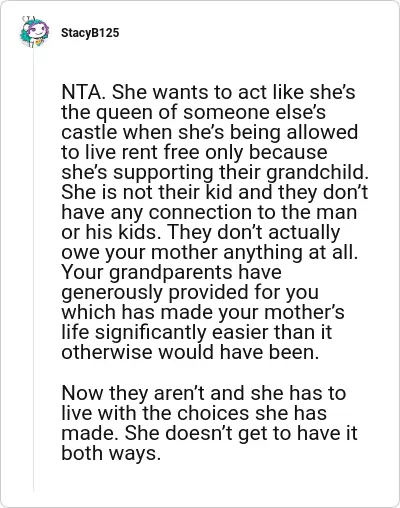400x508 pixels.
Task: Click the phrase "queen of someone else's"
Action: coord(211,112)
